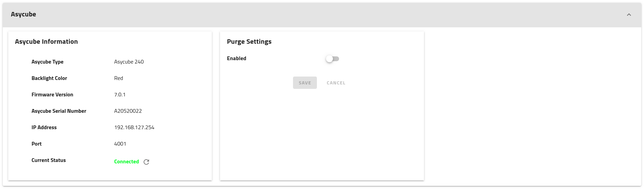This screenshot has height=190, width=644.
Task: Click the firmware version value 7.0.1
Action: coord(120,95)
